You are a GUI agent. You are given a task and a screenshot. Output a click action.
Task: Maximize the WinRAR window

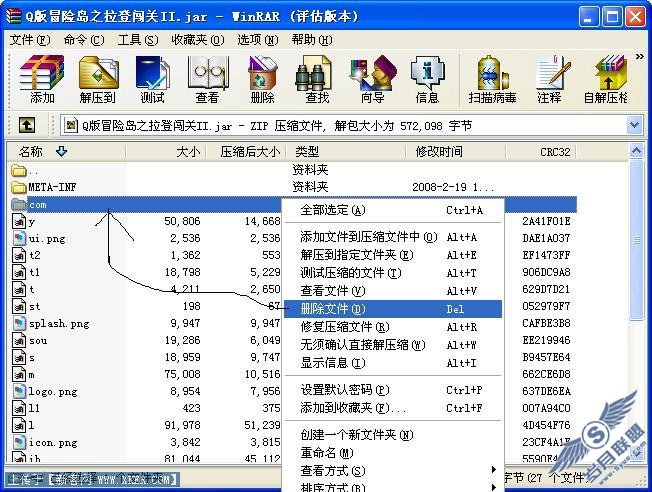[612, 17]
